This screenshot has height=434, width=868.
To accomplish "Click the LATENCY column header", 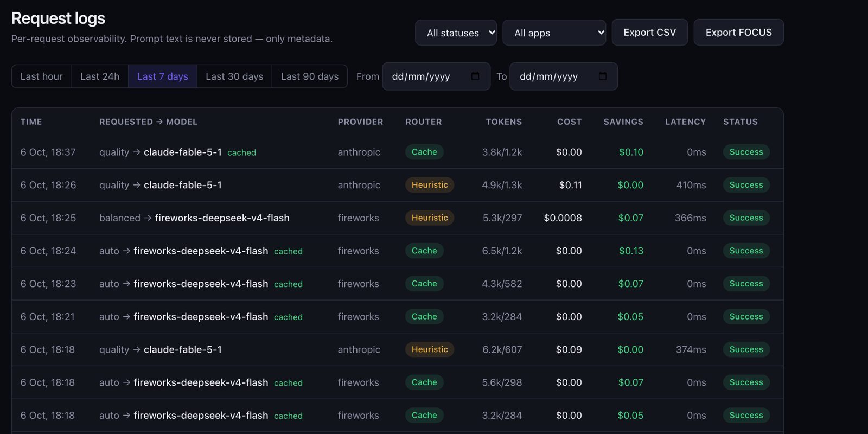I will 686,122.
